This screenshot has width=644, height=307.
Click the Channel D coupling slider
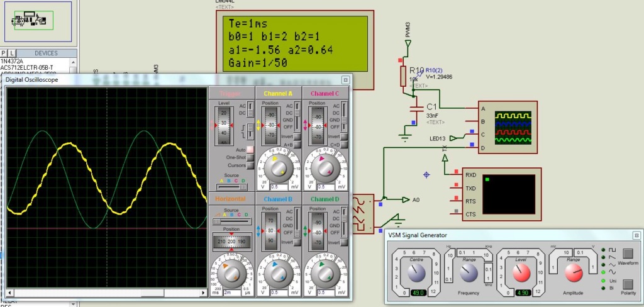pos(344,222)
